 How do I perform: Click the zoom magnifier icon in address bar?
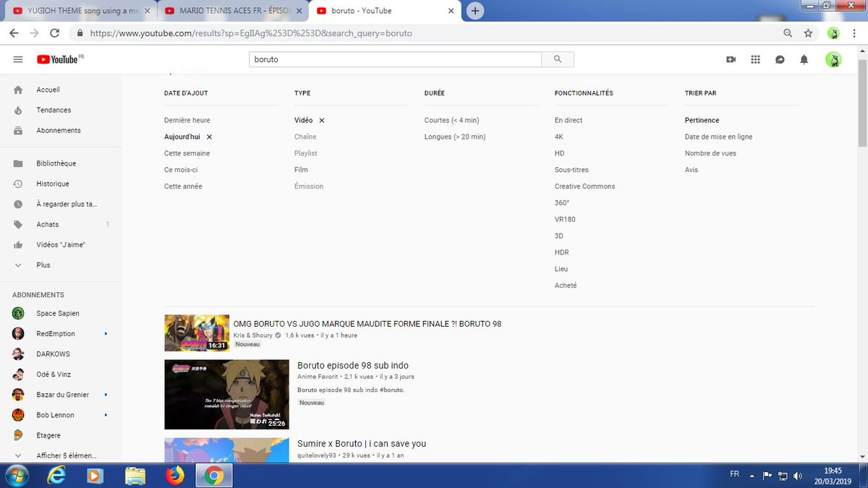click(x=788, y=33)
